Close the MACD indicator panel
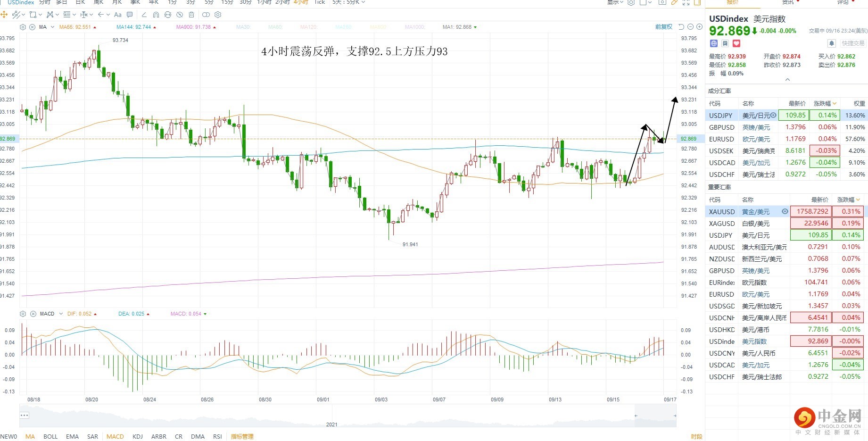The image size is (868, 441). [x=33, y=314]
